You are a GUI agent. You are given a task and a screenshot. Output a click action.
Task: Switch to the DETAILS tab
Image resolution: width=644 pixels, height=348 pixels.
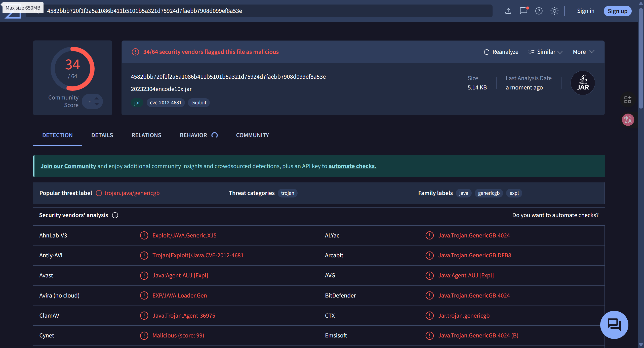click(102, 135)
